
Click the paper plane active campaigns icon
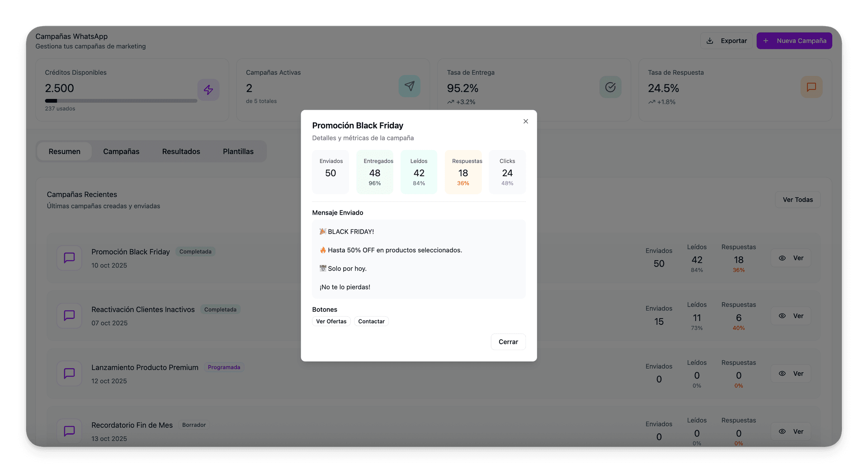409,86
